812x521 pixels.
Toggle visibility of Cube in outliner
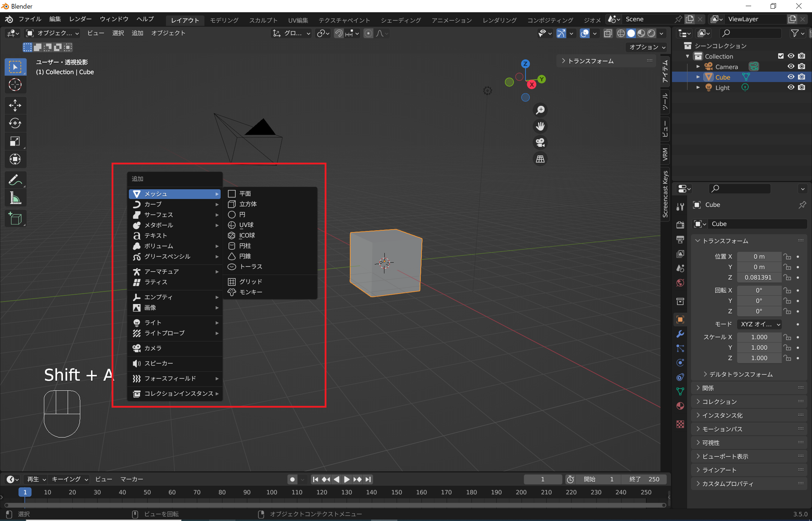pos(791,77)
